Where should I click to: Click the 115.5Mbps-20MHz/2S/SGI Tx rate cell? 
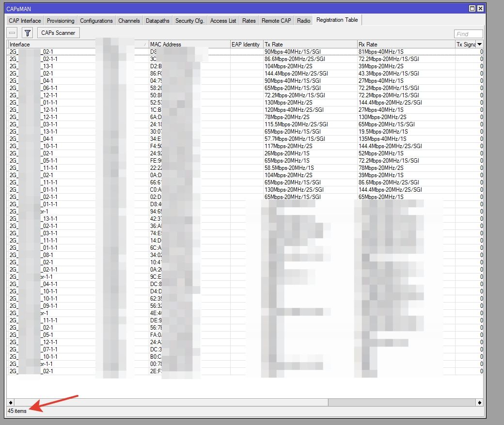click(296, 124)
